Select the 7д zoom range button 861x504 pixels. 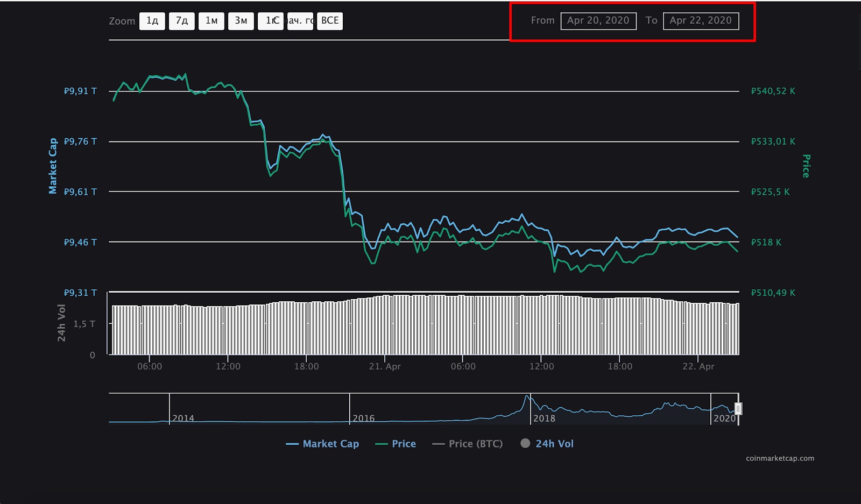click(x=182, y=21)
